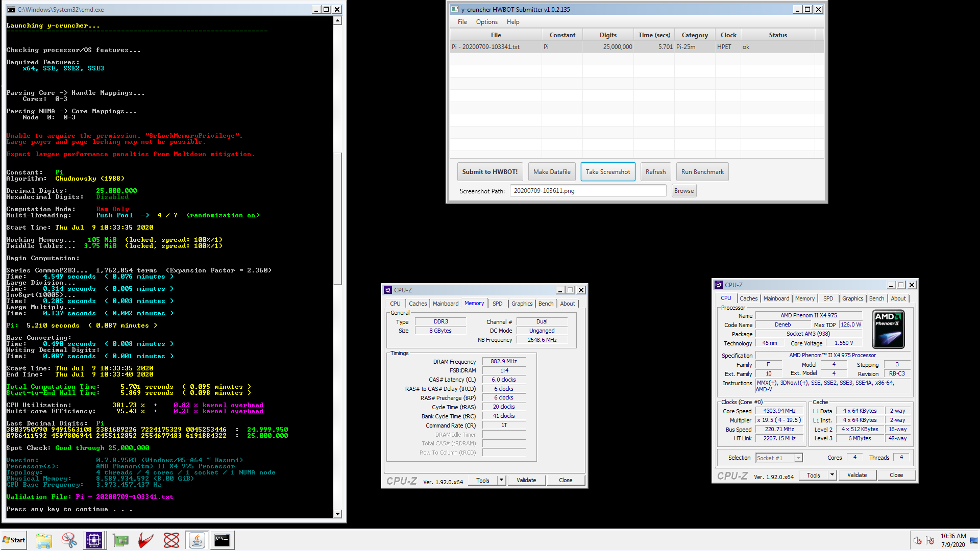The image size is (980, 551).
Task: Select the Pi - 20200709-103341.txt row
Action: point(636,47)
